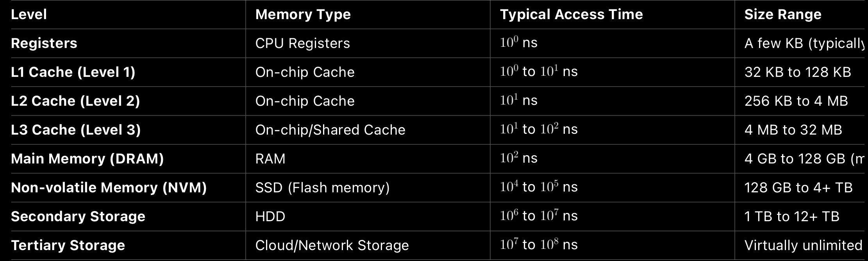Image resolution: width=868 pixels, height=261 pixels.
Task: Select the Secondary Storage row label
Action: [x=78, y=217]
